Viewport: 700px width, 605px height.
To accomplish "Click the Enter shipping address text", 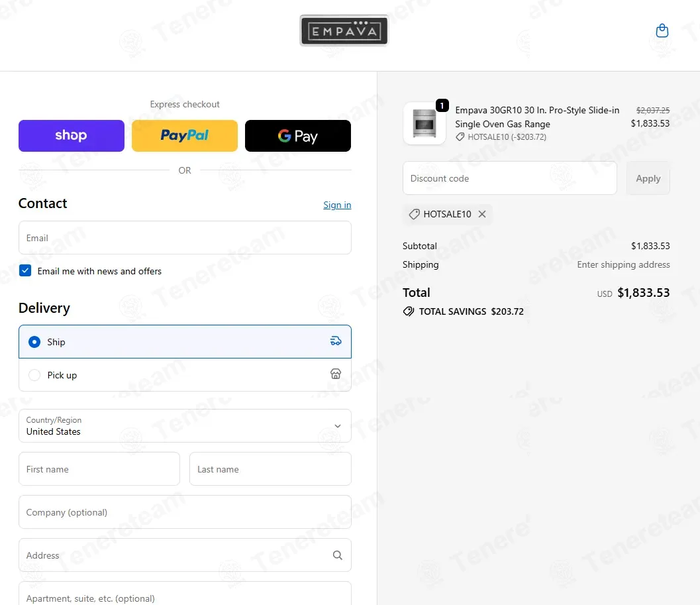I will coord(623,264).
